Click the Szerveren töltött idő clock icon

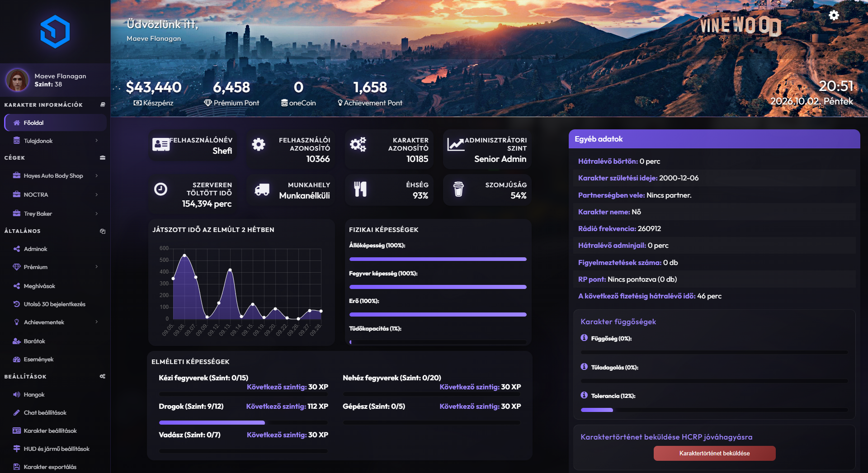160,189
